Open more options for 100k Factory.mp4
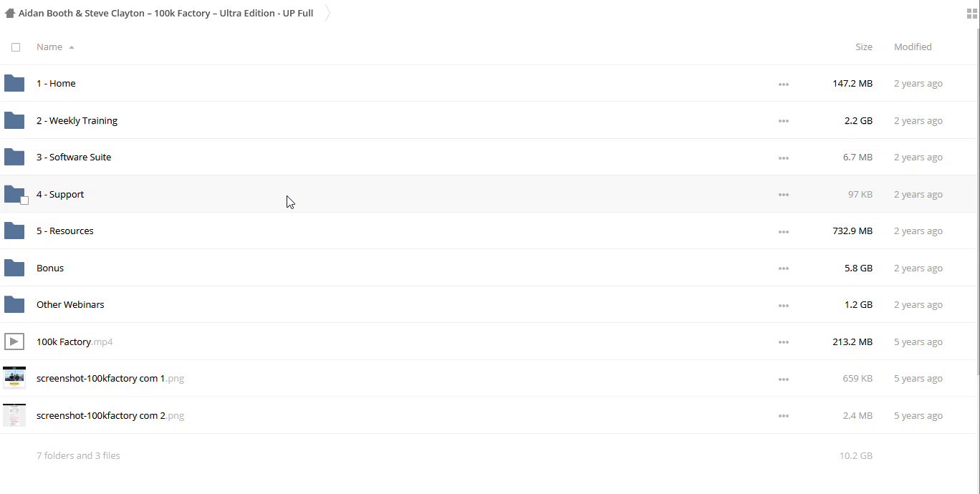The width and height of the screenshot is (980, 494). point(783,342)
